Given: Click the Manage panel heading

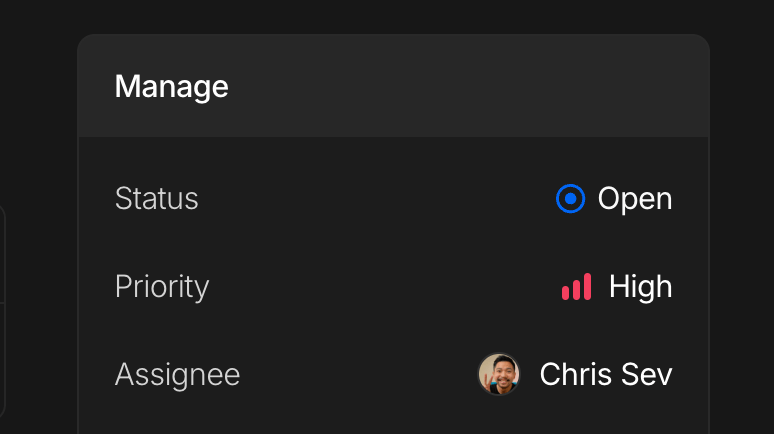Looking at the screenshot, I should (x=171, y=86).
